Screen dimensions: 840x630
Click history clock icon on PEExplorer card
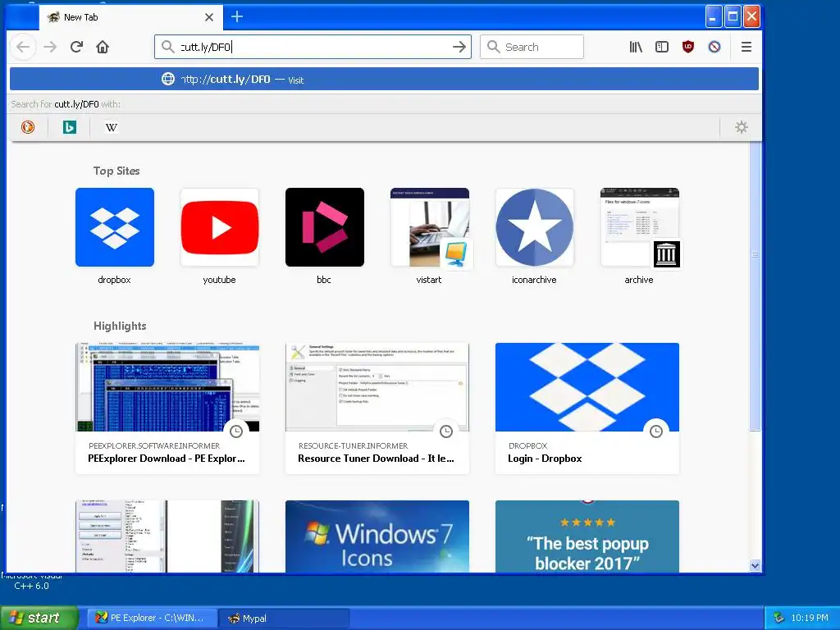tap(236, 431)
